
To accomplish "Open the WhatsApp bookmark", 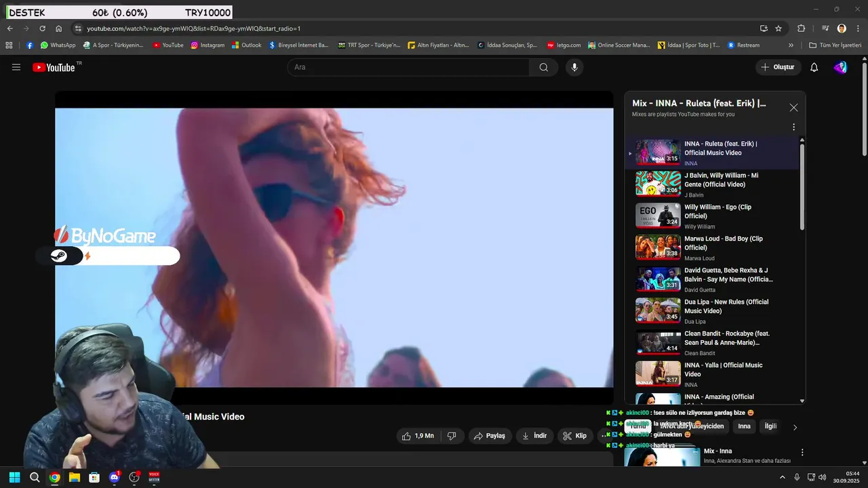I will (58, 45).
